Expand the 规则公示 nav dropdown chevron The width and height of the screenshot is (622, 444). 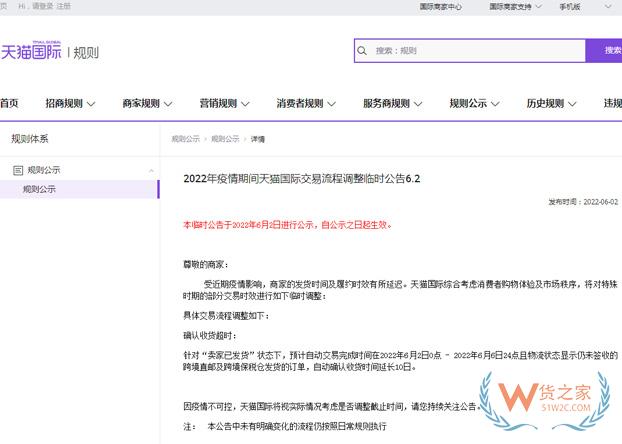pyautogui.click(x=495, y=104)
